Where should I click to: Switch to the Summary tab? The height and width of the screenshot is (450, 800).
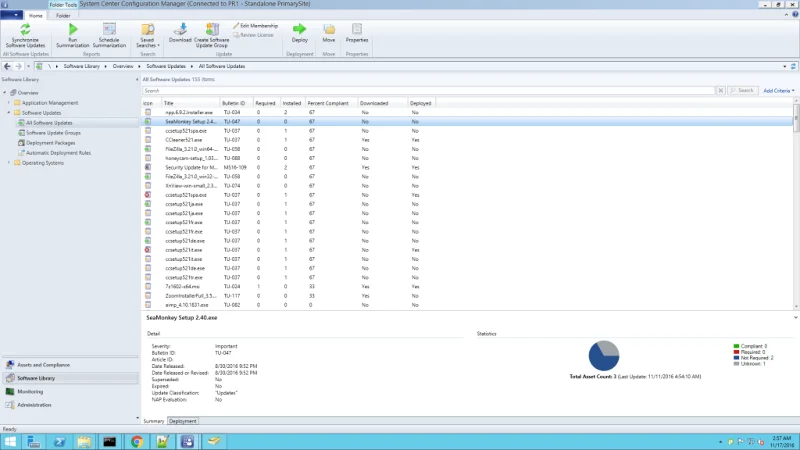(154, 421)
